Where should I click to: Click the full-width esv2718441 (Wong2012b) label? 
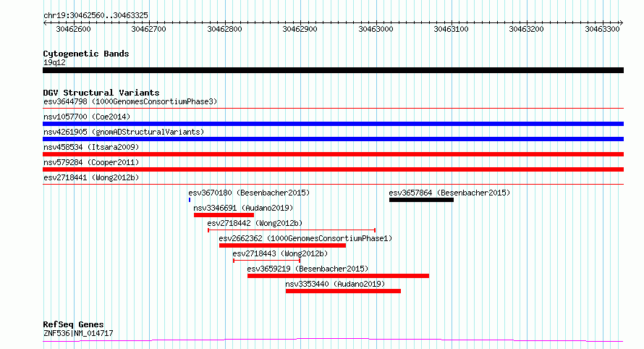[x=91, y=177]
